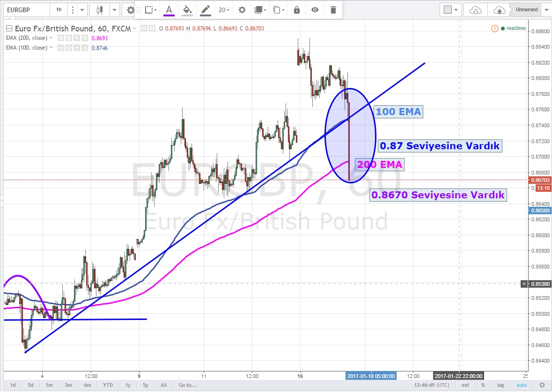Hide the selected drawing with eye icon
The image size is (552, 392).
315,10
